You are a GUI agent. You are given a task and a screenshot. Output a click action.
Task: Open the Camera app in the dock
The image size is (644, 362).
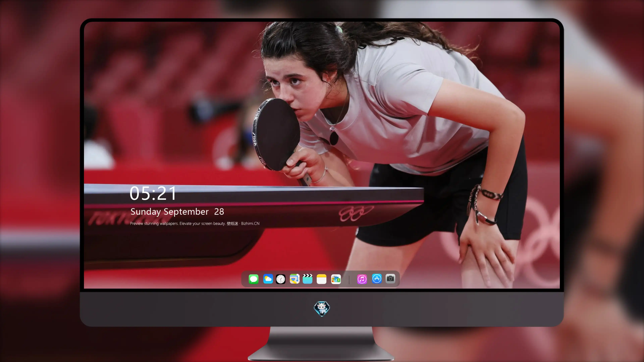tap(390, 279)
